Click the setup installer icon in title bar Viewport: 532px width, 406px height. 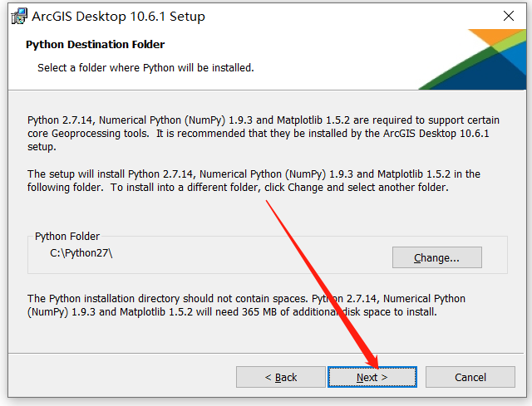pos(19,17)
